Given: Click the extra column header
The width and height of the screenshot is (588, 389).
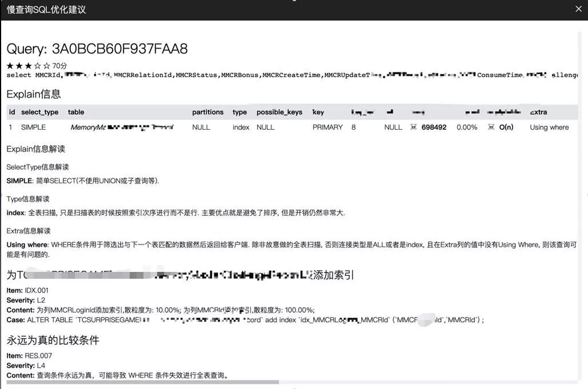Looking at the screenshot, I should point(538,112).
